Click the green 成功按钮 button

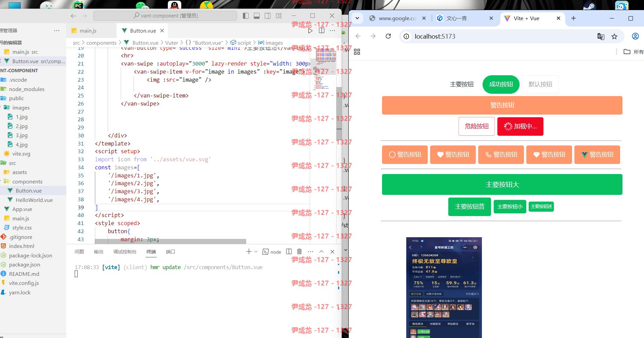point(501,84)
